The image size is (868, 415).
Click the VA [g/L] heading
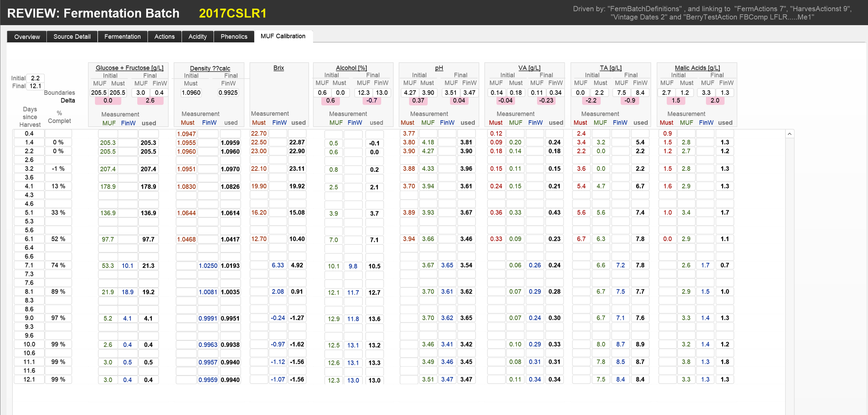529,68
